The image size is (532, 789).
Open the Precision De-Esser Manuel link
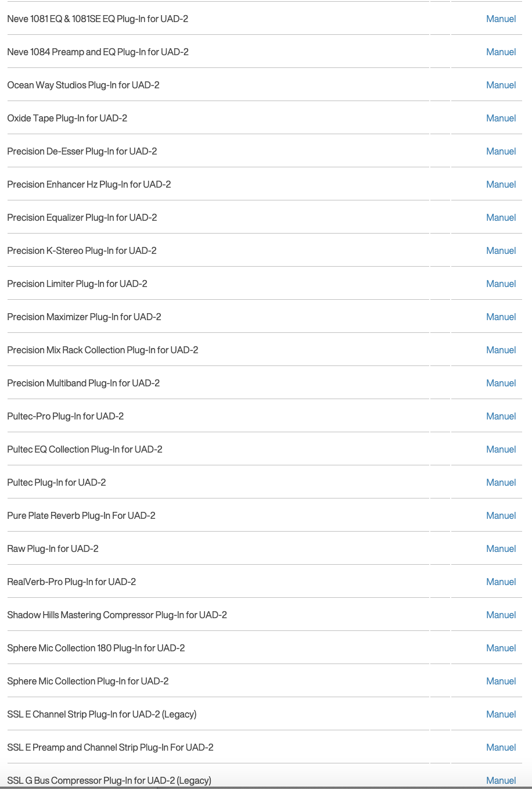[x=501, y=151]
